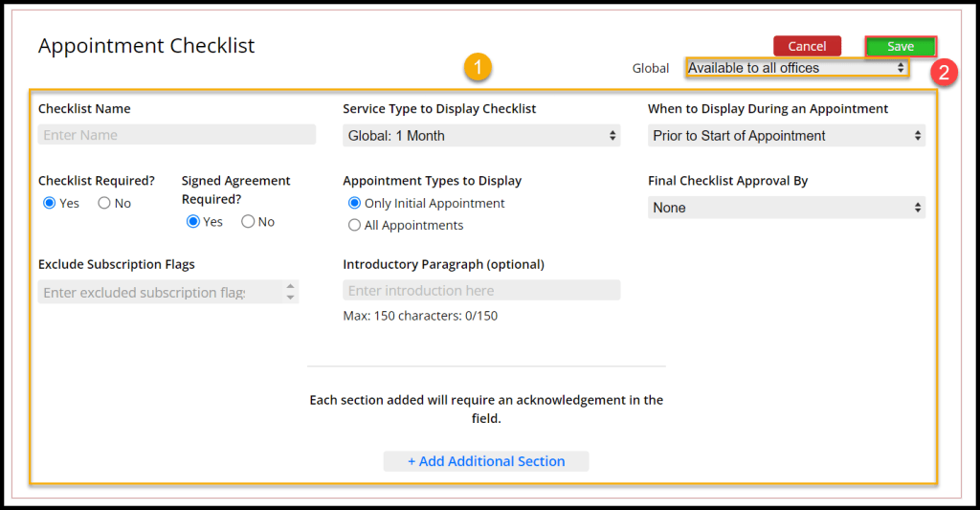This screenshot has height=510, width=980.
Task: Click the Introductory Paragraph text field
Action: click(x=481, y=290)
